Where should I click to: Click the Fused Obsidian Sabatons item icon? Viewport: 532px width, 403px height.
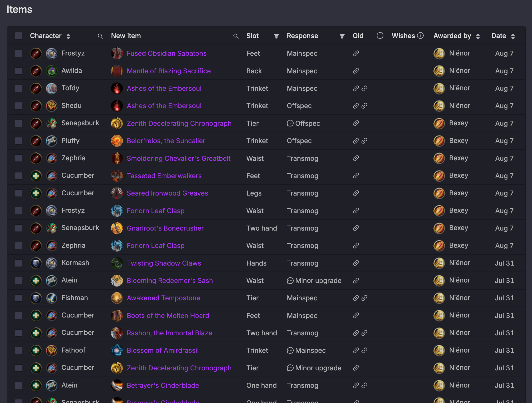point(117,53)
